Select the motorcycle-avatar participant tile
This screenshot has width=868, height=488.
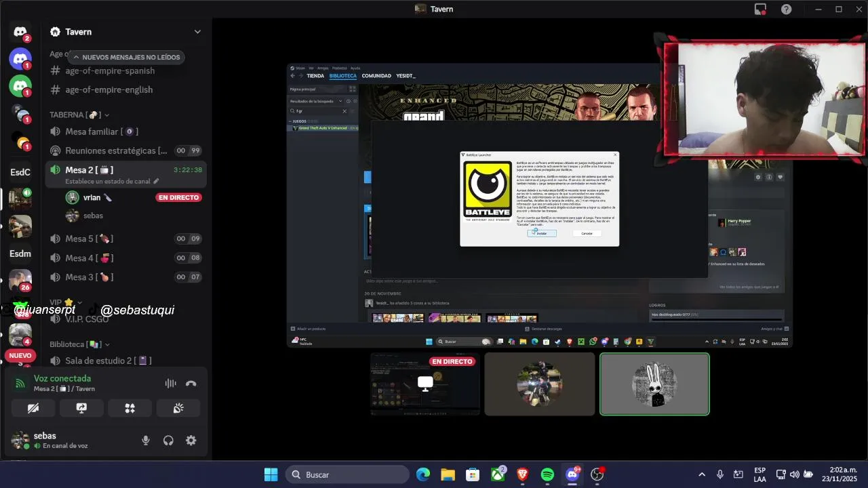click(540, 384)
